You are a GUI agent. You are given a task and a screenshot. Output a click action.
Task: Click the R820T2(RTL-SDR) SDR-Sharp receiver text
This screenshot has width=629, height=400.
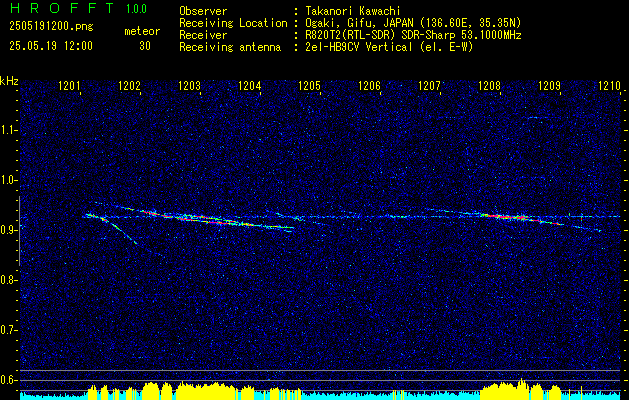(x=414, y=35)
